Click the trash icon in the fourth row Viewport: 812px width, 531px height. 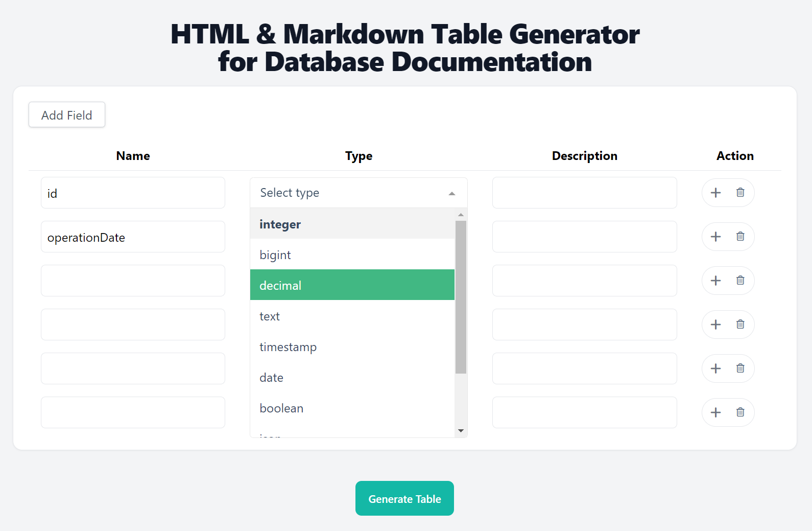[740, 325]
